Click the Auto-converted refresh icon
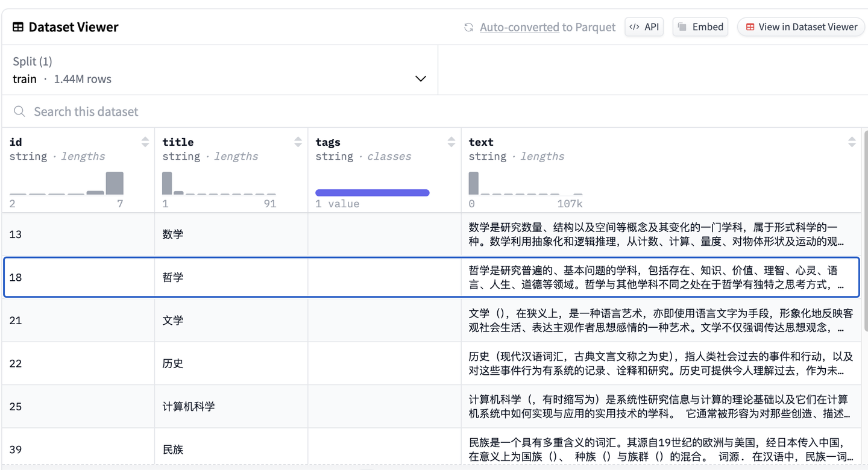The image size is (868, 470). [x=468, y=27]
